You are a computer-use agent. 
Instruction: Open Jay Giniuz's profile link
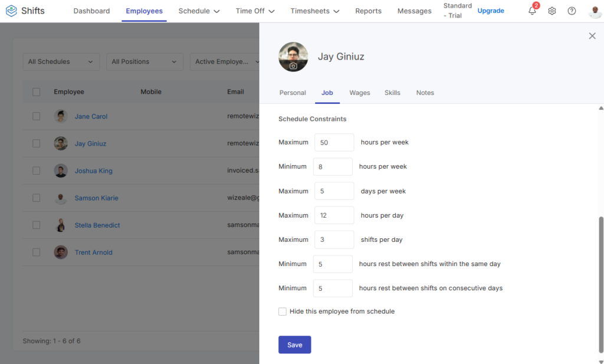(90, 144)
